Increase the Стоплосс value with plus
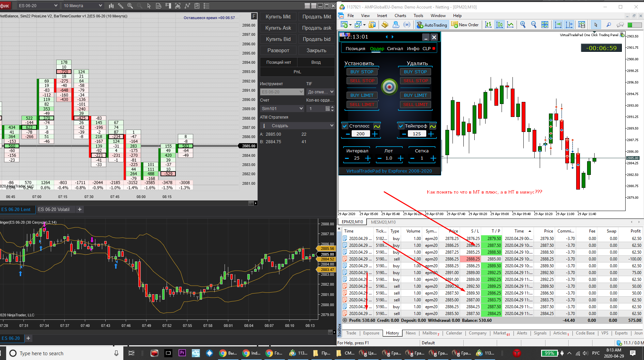644x360 pixels. (x=375, y=134)
